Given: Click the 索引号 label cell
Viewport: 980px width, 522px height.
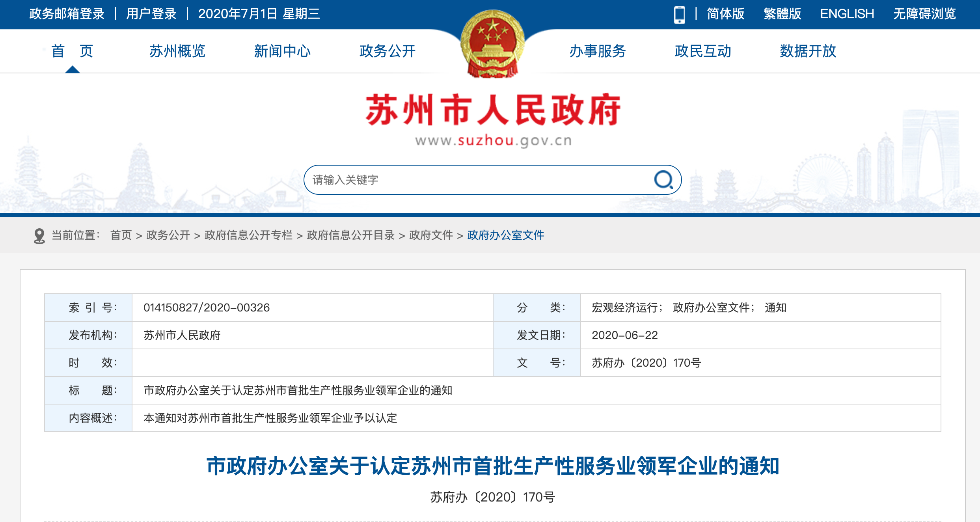Looking at the screenshot, I should pyautogui.click(x=88, y=308).
